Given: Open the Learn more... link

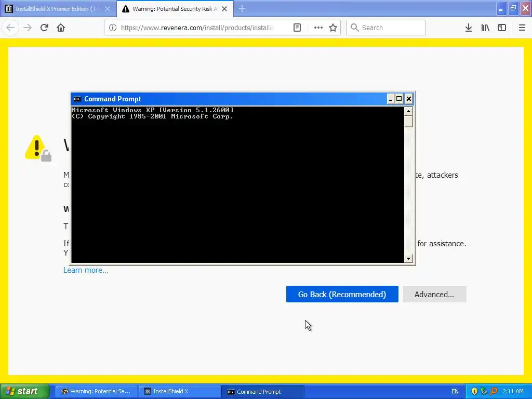Looking at the screenshot, I should 86,270.
